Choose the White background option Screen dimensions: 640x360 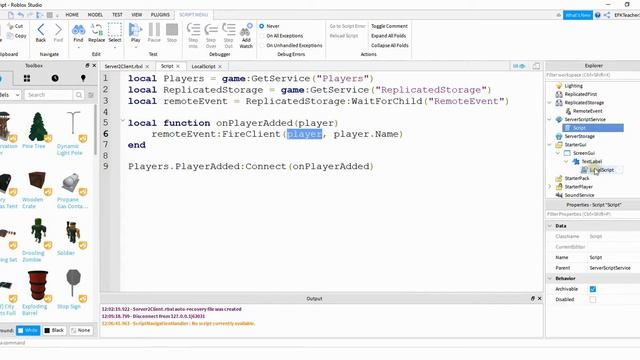click(28, 330)
